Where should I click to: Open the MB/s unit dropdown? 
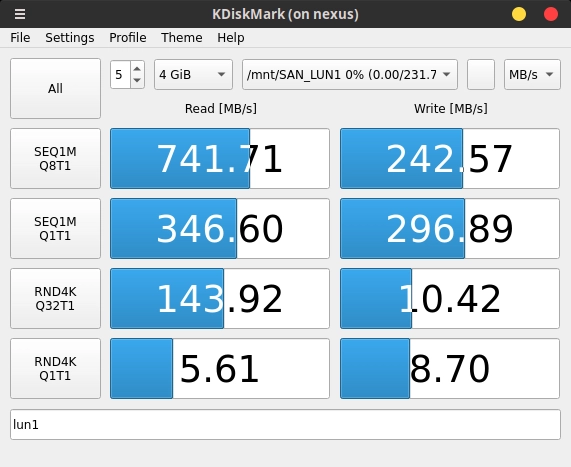(532, 75)
